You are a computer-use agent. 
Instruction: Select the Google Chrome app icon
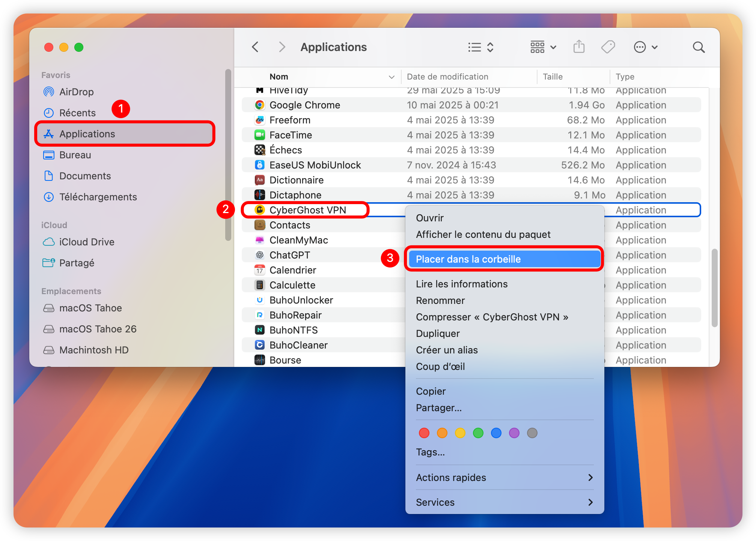(259, 105)
